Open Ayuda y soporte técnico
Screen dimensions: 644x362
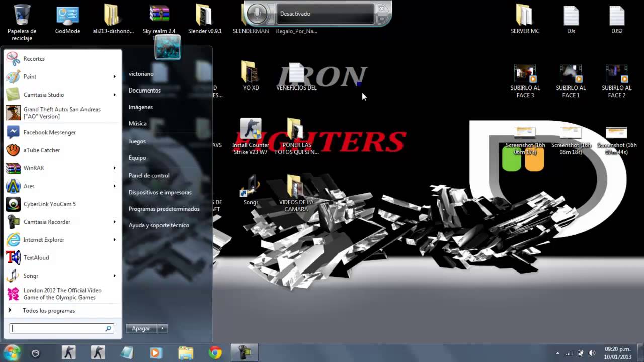159,225
